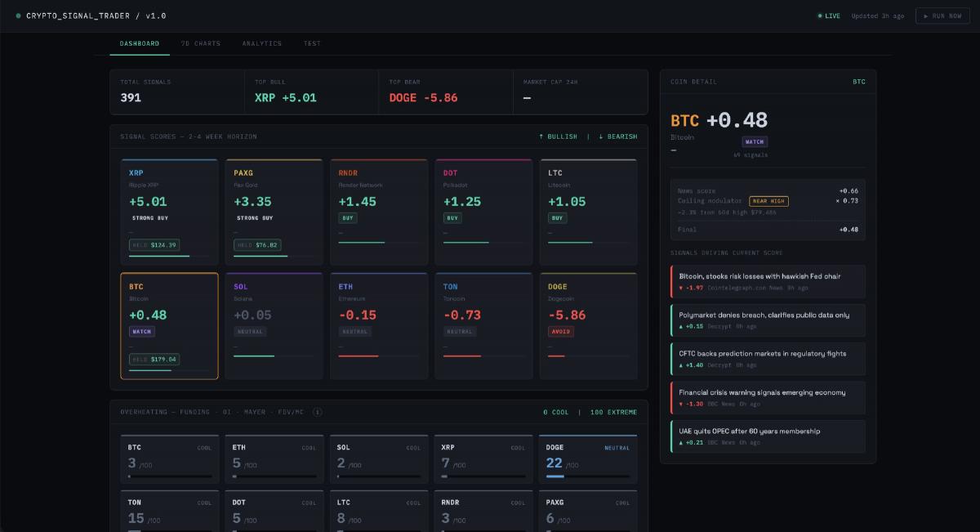Click the 0 COOL counter label

click(x=556, y=412)
